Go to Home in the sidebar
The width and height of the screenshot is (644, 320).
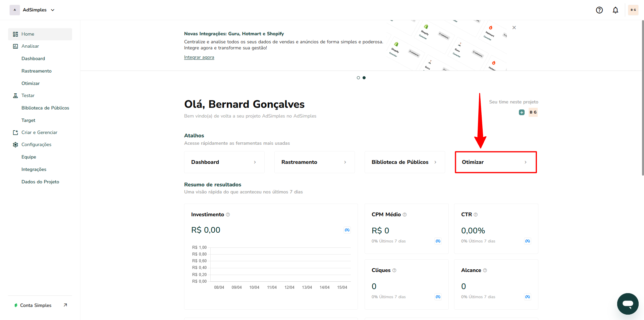(x=40, y=34)
